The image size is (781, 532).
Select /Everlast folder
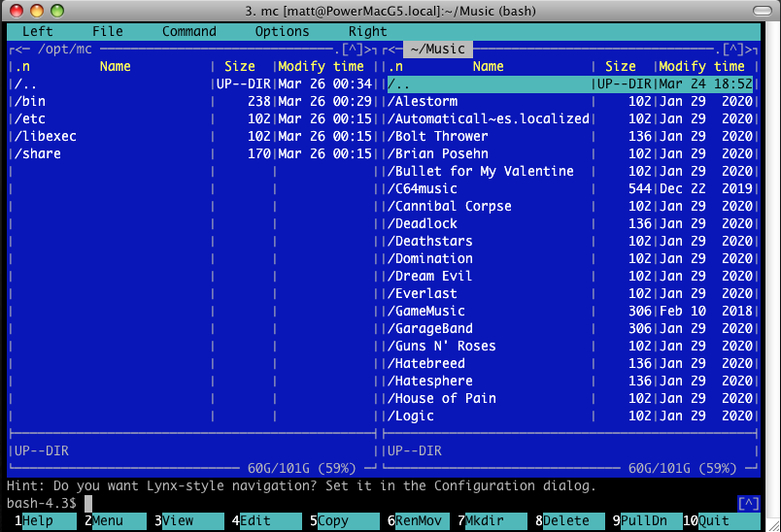point(570,293)
